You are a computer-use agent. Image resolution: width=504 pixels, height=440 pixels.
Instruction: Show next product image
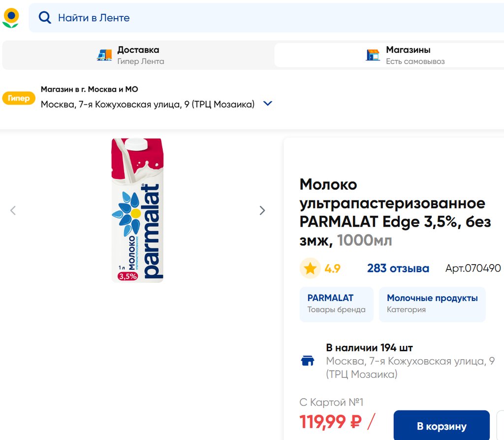pos(262,210)
